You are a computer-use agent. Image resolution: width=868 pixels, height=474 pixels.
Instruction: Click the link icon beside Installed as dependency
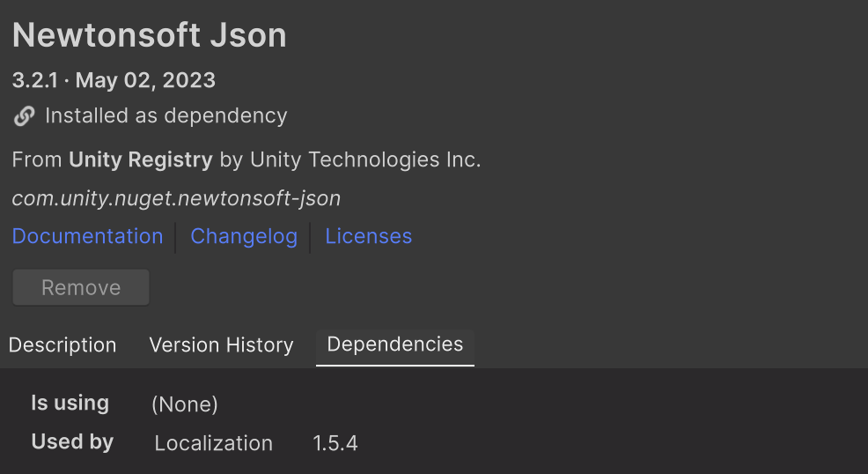pos(24,115)
